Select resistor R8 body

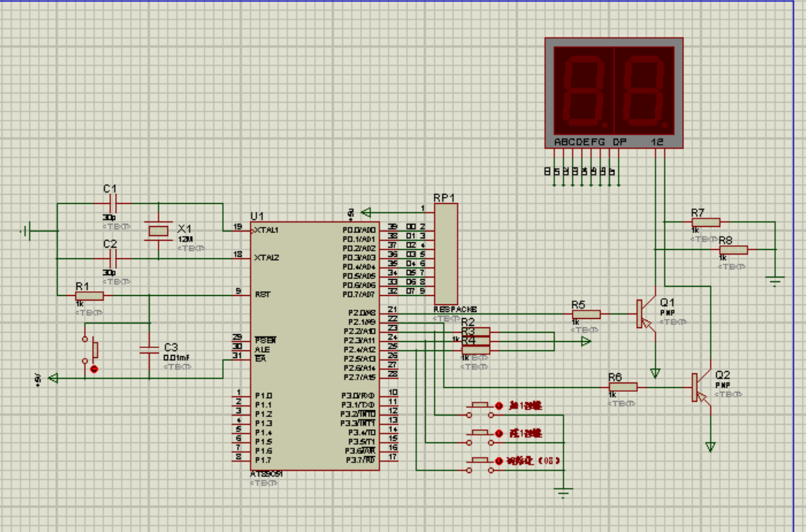733,250
